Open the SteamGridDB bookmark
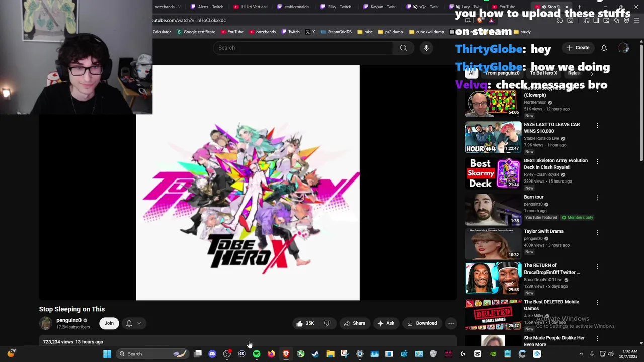This screenshot has width=644, height=362. click(336, 32)
